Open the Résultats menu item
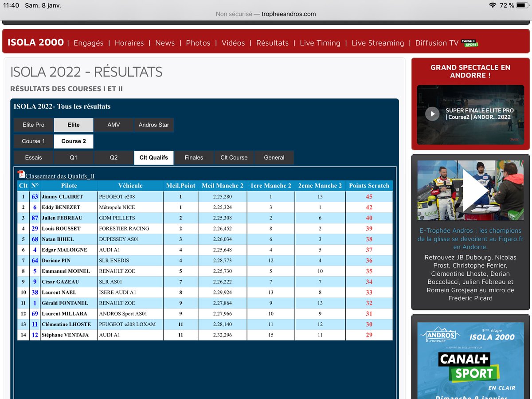 pyautogui.click(x=272, y=43)
